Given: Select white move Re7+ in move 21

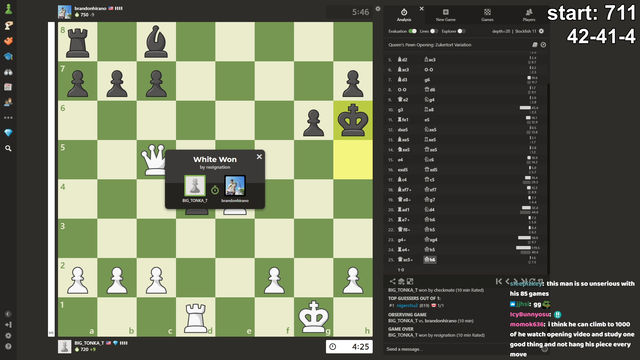Looking at the screenshot, I should coord(404,220).
